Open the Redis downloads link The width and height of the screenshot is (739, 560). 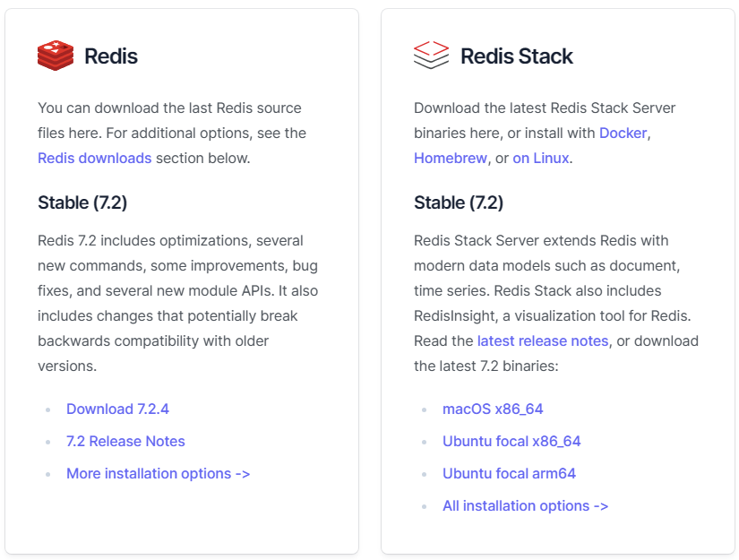coord(95,158)
